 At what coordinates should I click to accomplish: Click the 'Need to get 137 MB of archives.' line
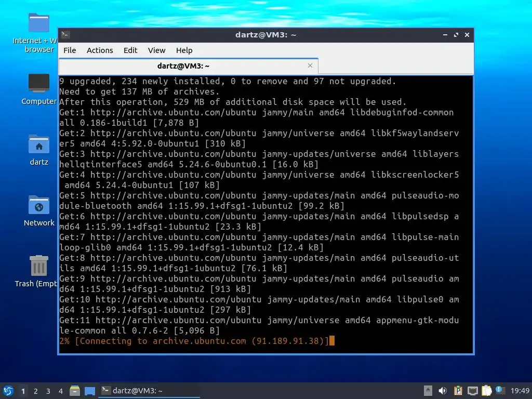(139, 91)
